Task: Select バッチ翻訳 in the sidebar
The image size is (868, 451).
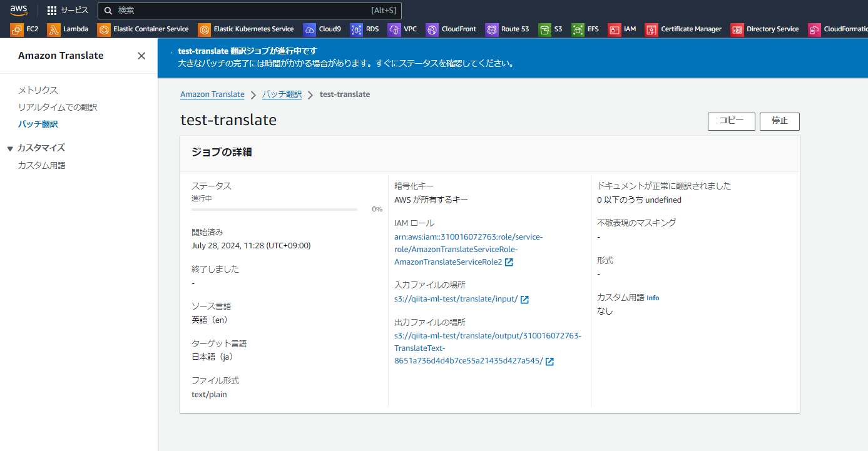Action: click(x=38, y=124)
